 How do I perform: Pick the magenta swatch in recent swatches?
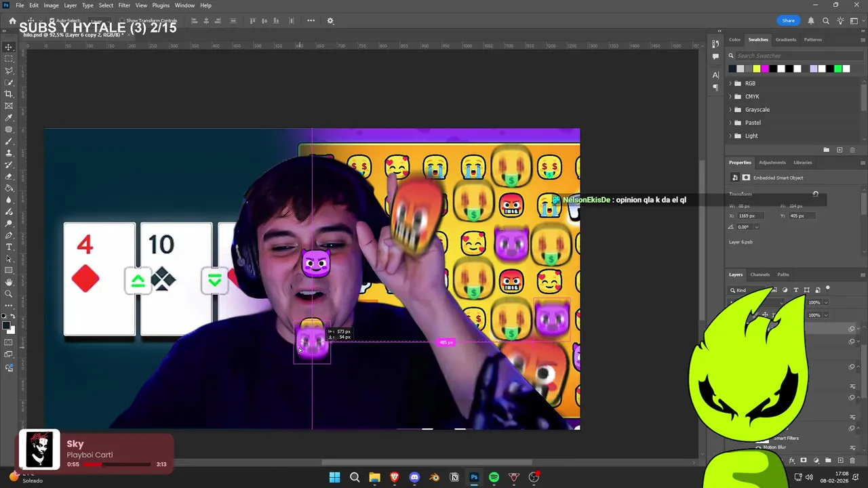pos(765,68)
